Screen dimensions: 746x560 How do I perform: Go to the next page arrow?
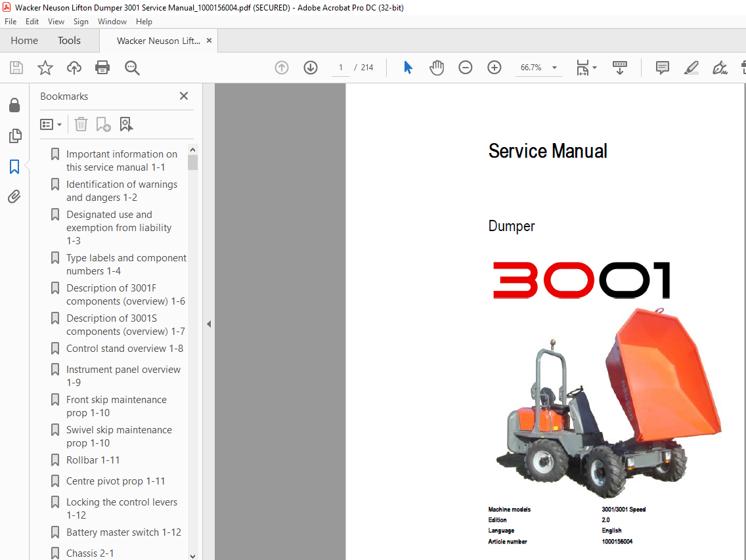point(311,68)
